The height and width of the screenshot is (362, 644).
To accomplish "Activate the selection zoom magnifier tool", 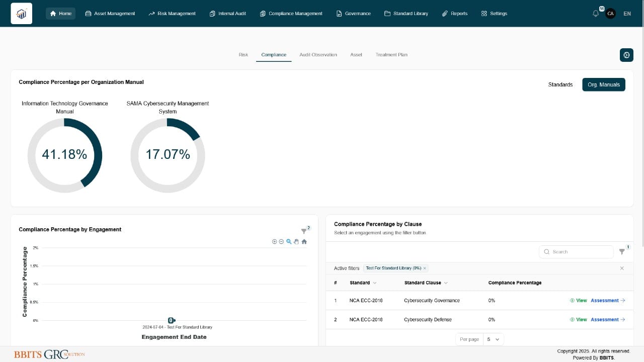I will (x=289, y=242).
